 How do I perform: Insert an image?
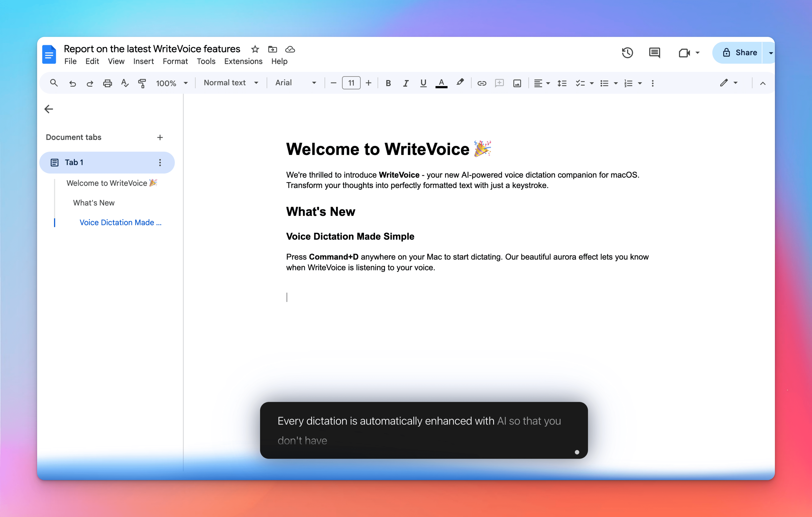(x=517, y=83)
